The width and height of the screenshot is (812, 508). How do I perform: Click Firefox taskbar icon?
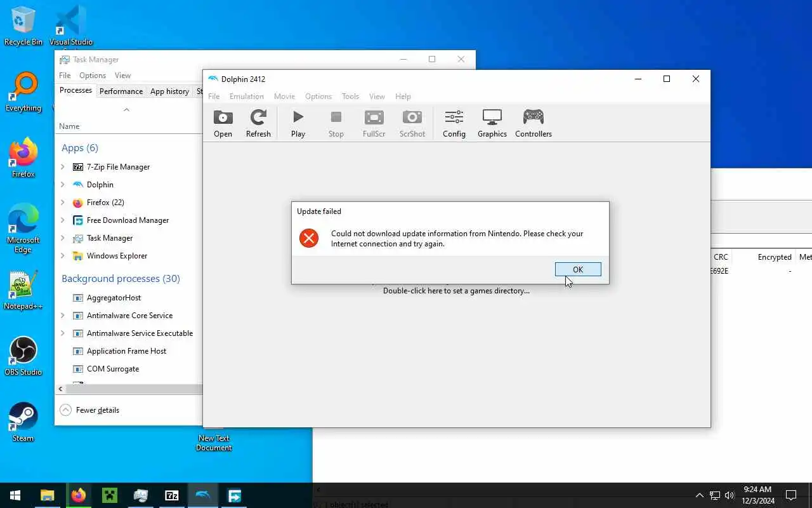78,495
